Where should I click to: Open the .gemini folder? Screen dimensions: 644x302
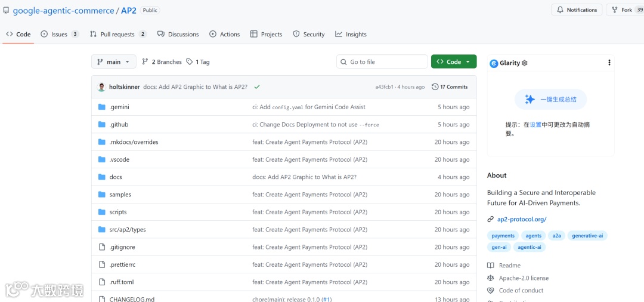[119, 107]
